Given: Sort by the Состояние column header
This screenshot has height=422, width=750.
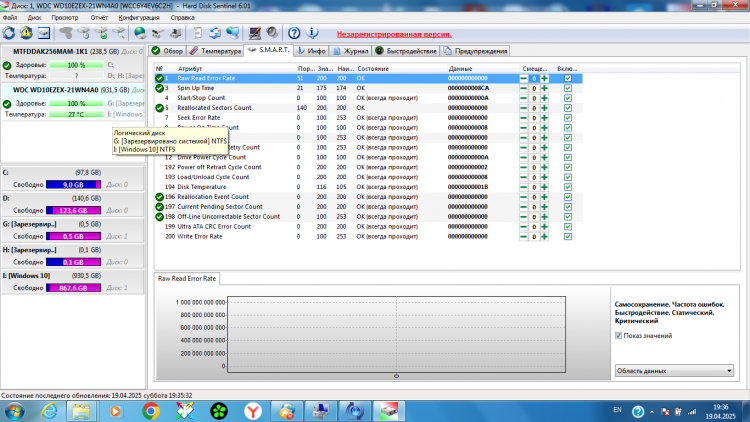Looking at the screenshot, I should click(x=373, y=69).
